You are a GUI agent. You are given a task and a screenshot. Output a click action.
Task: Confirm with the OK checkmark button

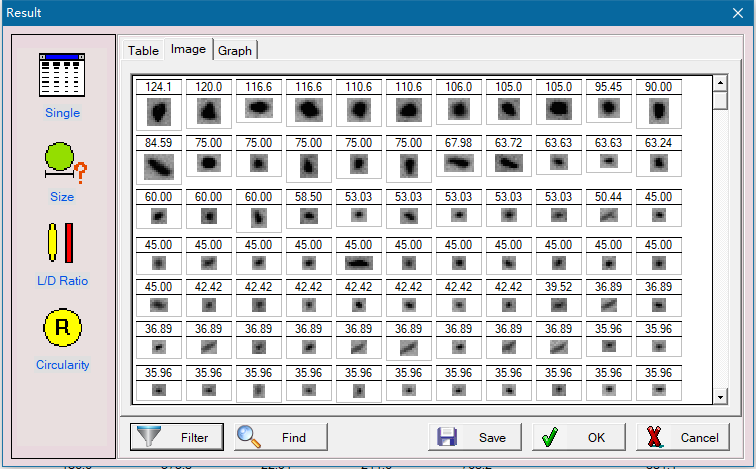[578, 437]
